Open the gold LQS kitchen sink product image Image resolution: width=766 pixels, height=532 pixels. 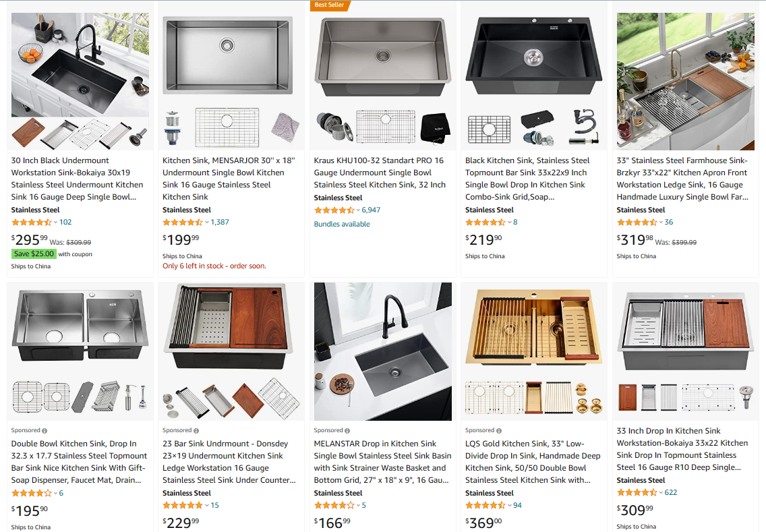tap(534, 351)
